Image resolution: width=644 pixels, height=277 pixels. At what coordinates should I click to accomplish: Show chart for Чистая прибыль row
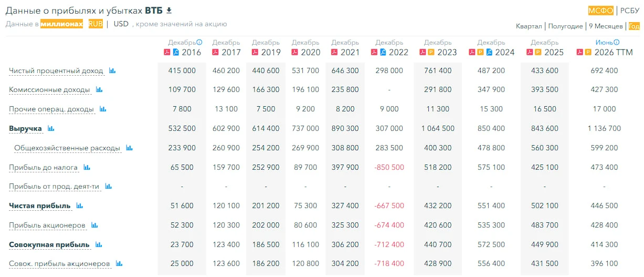coord(80,206)
